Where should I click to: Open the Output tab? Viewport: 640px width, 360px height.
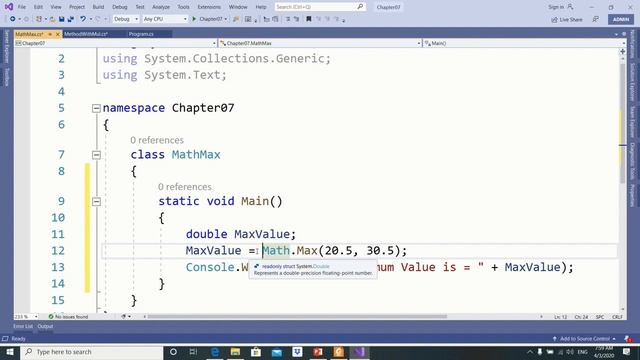click(x=45, y=326)
